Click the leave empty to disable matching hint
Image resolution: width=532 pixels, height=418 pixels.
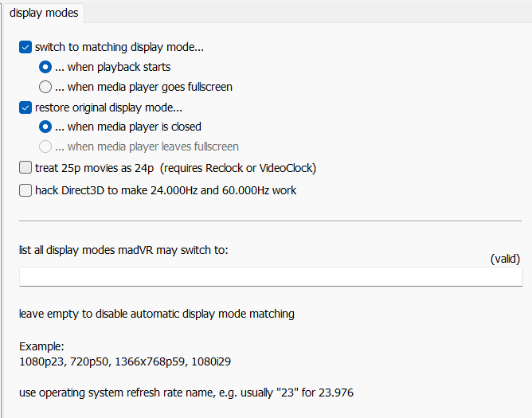[x=157, y=314]
